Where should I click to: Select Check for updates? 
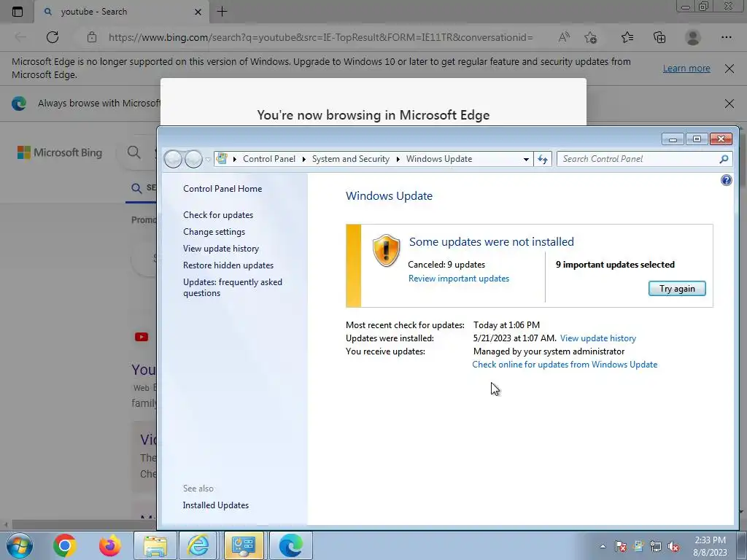tap(218, 215)
